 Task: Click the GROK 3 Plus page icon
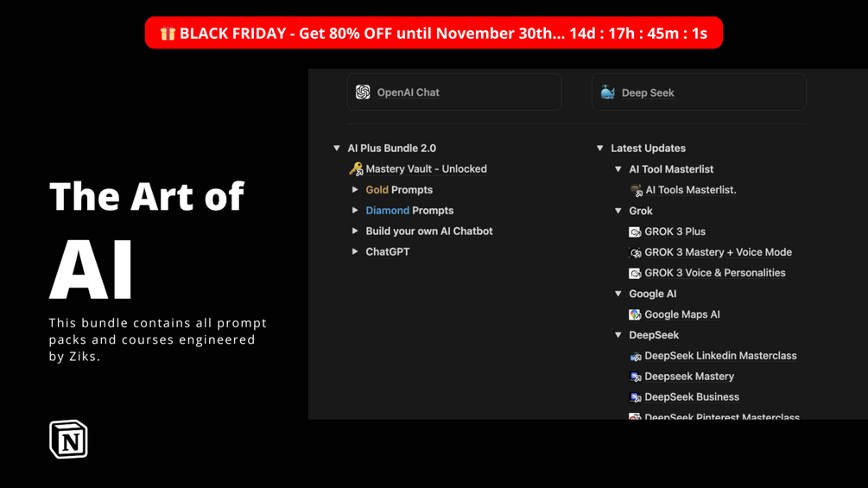pyautogui.click(x=635, y=231)
